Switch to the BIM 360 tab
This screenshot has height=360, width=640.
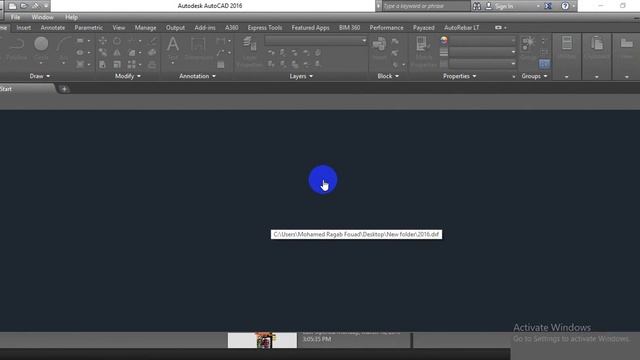click(x=349, y=28)
